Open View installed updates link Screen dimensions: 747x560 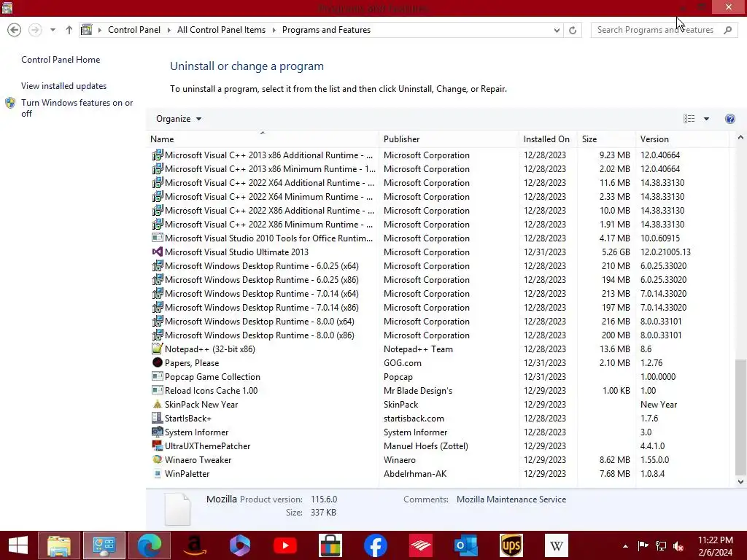point(64,86)
